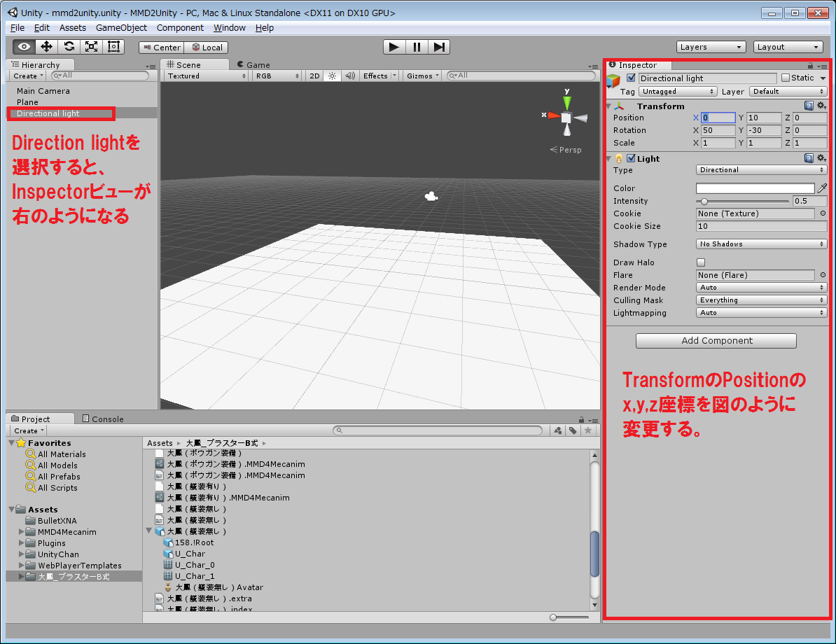The image size is (836, 644).
Task: Click the scene orientation gizmo cube
Action: coord(566,118)
